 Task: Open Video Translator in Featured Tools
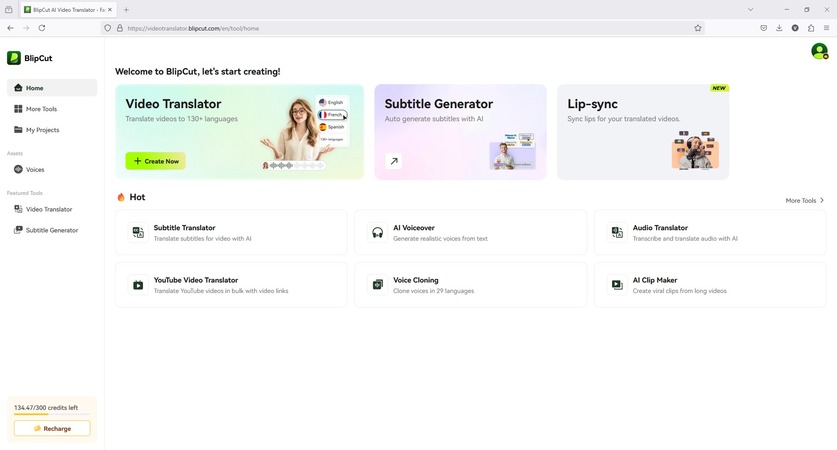pyautogui.click(x=52, y=209)
